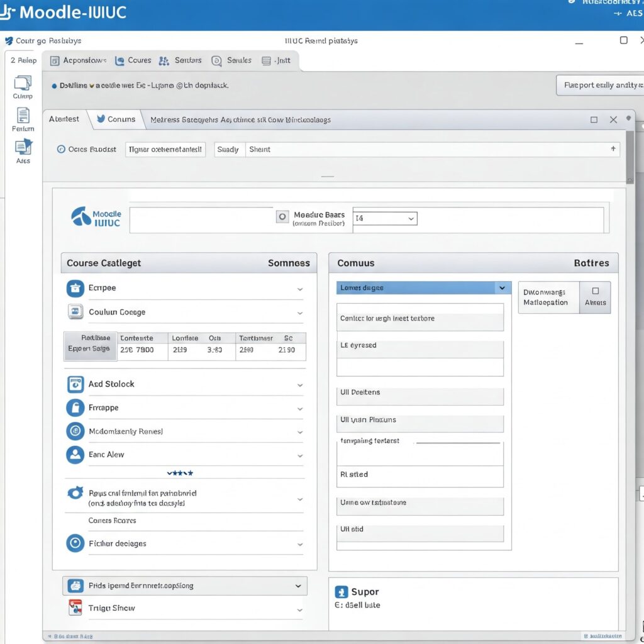The width and height of the screenshot is (644, 644).
Task: Expand the Acd Stolock row chevron
Action: pos(300,386)
